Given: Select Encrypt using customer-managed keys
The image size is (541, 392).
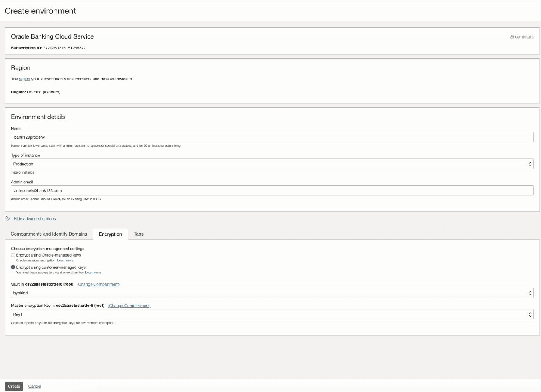Looking at the screenshot, I should (13, 267).
